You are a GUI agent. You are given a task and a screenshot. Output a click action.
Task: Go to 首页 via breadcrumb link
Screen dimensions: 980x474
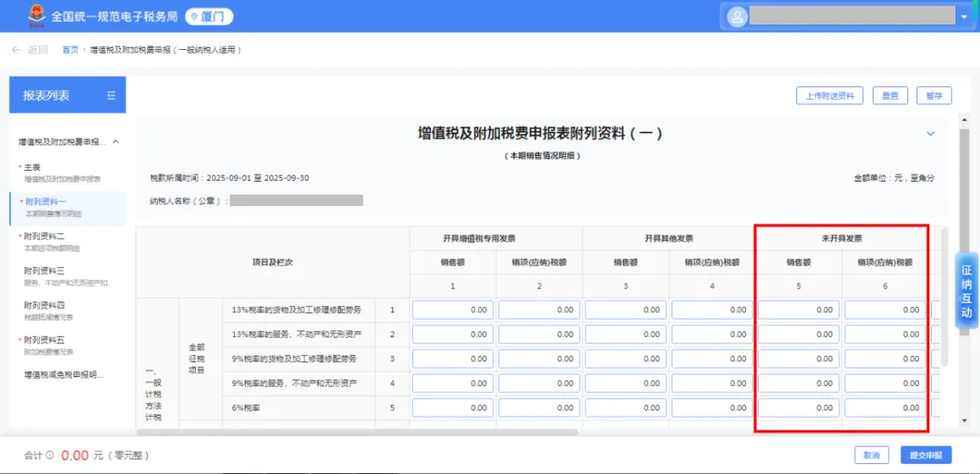[x=70, y=50]
